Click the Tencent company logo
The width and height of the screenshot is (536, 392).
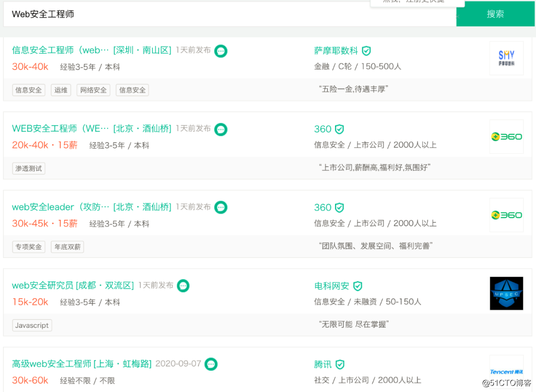[x=506, y=371]
